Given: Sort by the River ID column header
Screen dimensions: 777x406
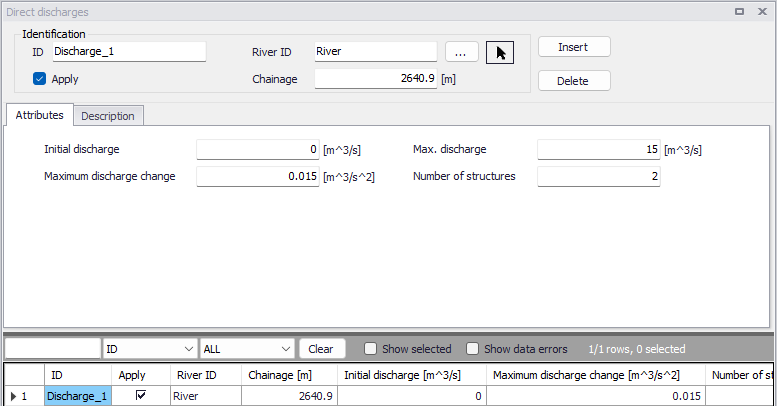Looking at the screenshot, I should pos(206,375).
